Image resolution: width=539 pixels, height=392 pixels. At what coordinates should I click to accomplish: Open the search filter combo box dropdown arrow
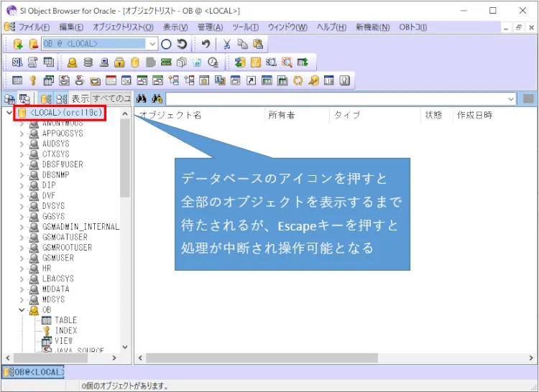pyautogui.click(x=511, y=99)
